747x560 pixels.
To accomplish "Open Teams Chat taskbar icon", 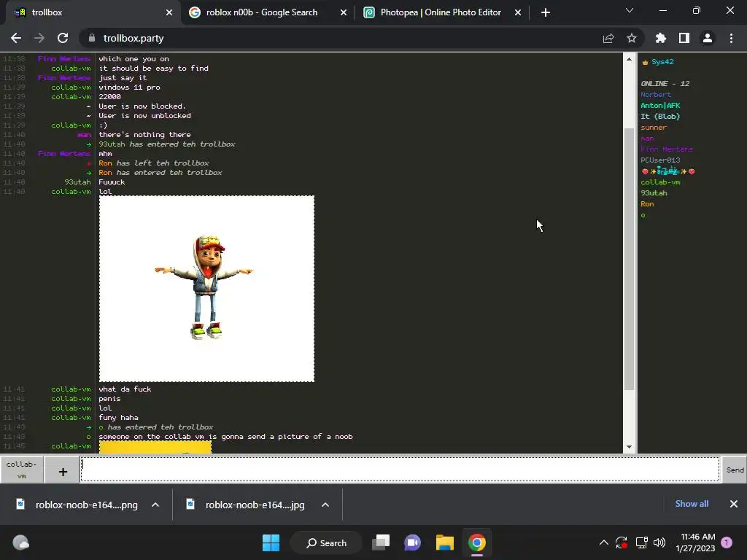I will click(x=413, y=542).
